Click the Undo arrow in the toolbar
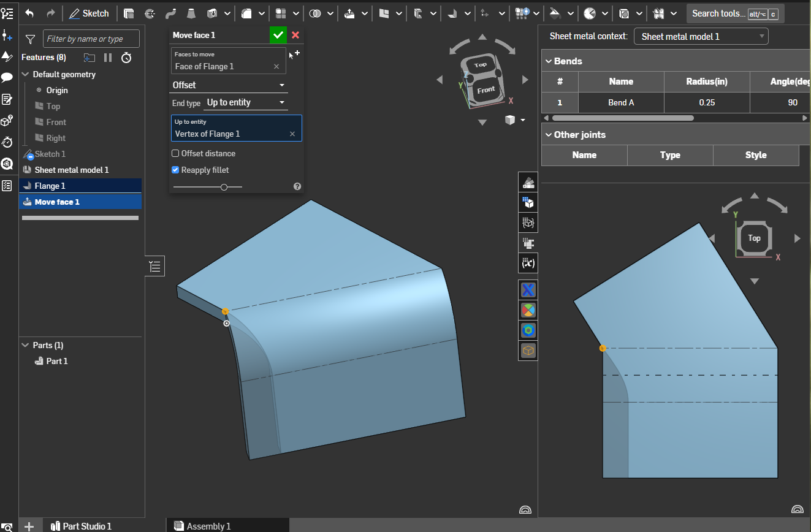The height and width of the screenshot is (532, 811). click(29, 13)
